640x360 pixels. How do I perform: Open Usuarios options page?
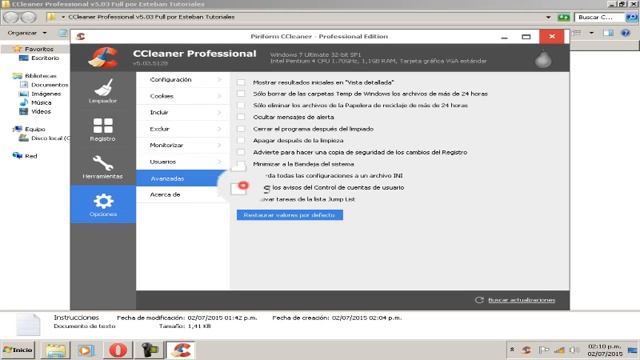pos(183,162)
